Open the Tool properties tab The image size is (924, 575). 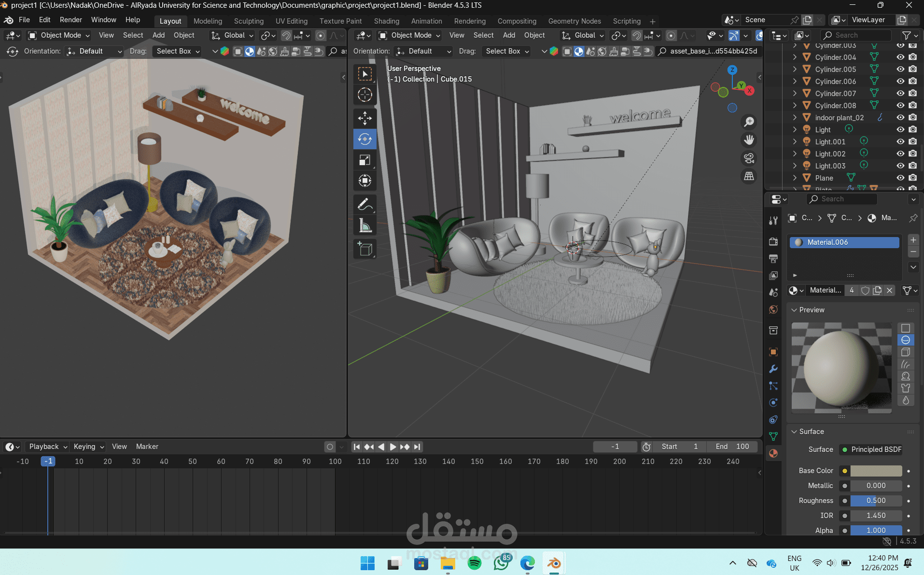[x=773, y=221]
